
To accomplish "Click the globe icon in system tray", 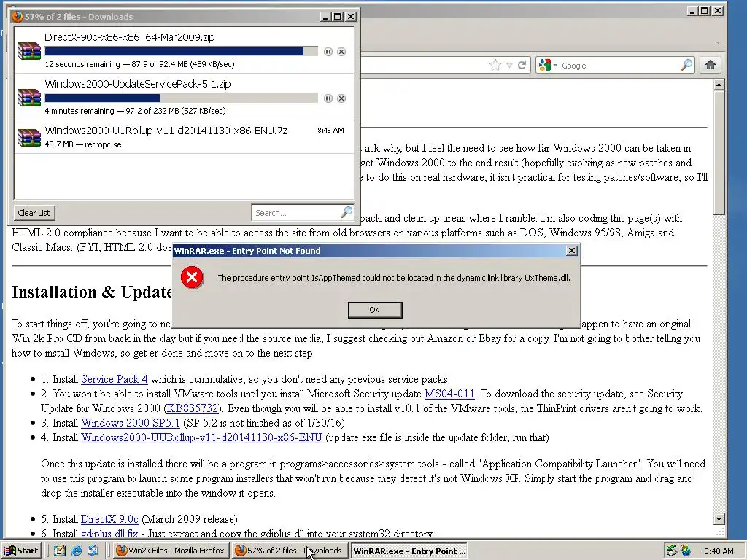I will pyautogui.click(x=686, y=551).
